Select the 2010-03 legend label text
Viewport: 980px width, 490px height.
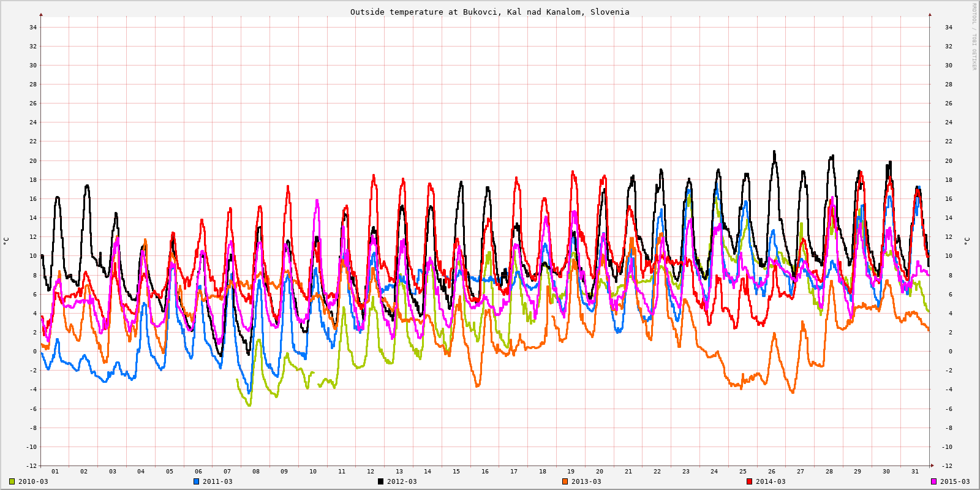coord(33,481)
